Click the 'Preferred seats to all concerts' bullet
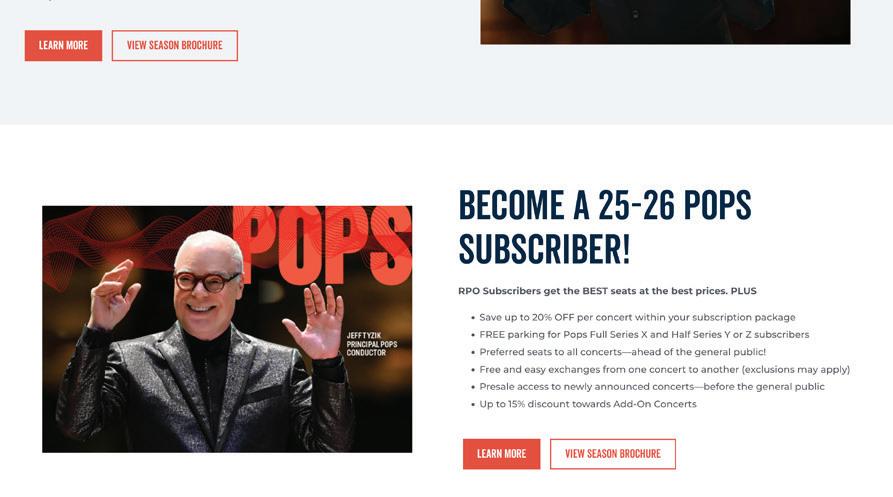This screenshot has height=497, width=893. coord(622,352)
